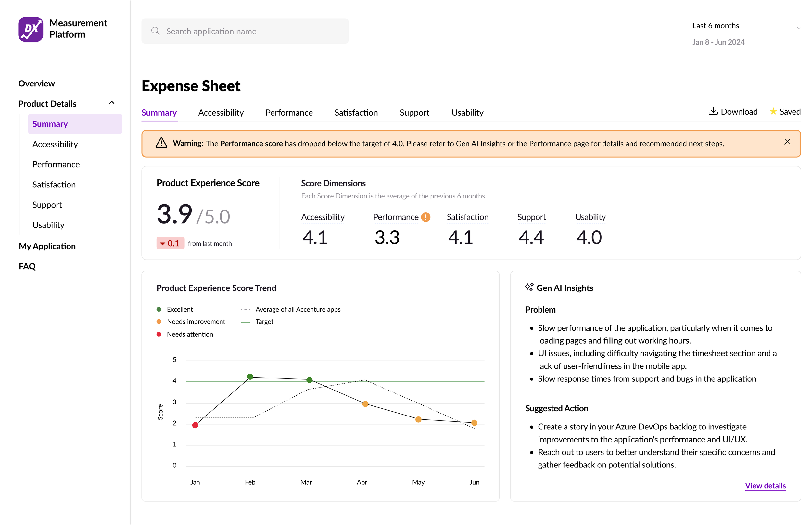Switch to the Accessibility tab
This screenshot has height=525, width=812.
point(221,113)
